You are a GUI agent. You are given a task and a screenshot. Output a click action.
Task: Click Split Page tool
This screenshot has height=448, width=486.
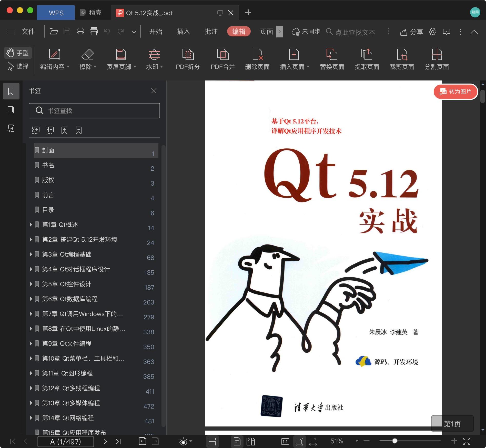tap(437, 59)
